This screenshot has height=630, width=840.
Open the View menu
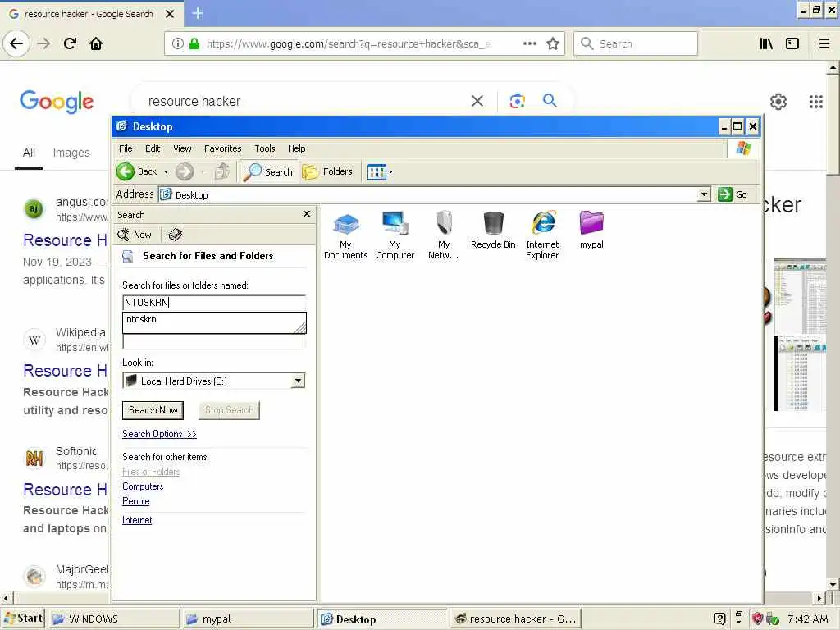point(182,148)
